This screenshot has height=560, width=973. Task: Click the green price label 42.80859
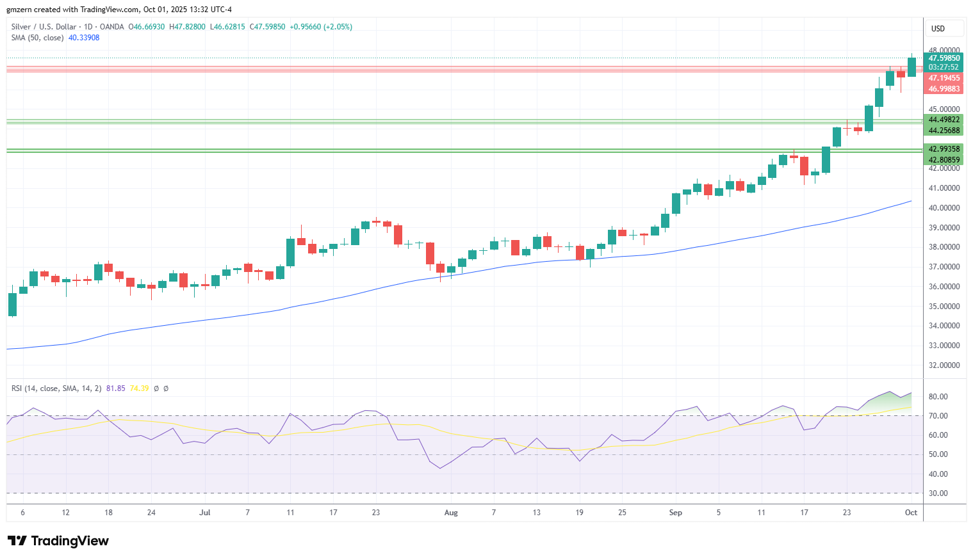pos(944,160)
